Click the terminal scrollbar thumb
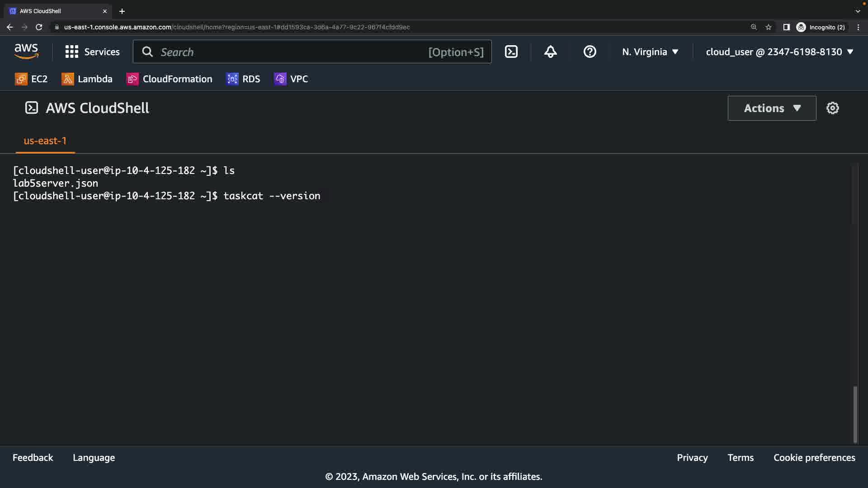868x488 pixels. coord(854,414)
